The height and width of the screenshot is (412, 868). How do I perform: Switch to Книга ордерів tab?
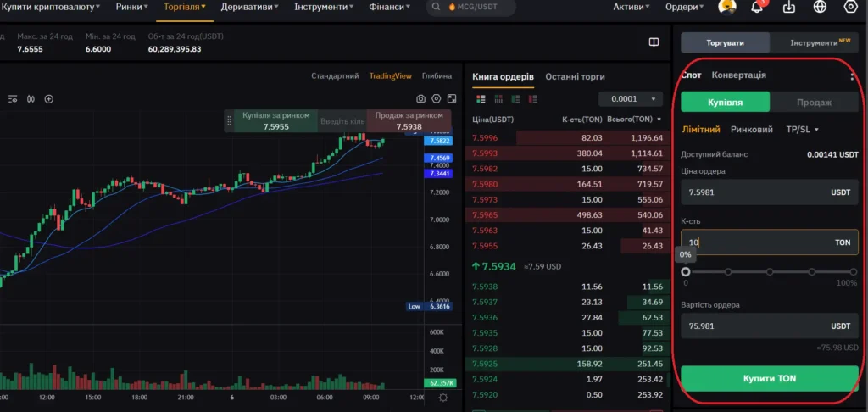503,76
